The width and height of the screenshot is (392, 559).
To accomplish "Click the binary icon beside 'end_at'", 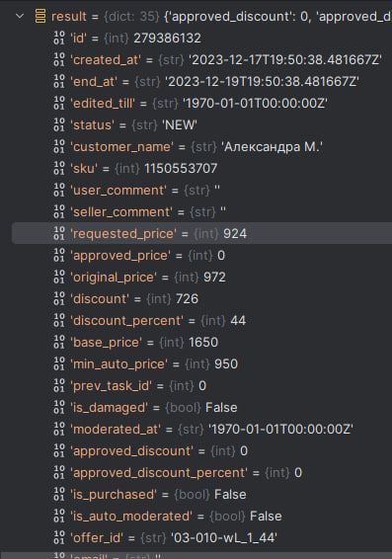I will point(59,81).
